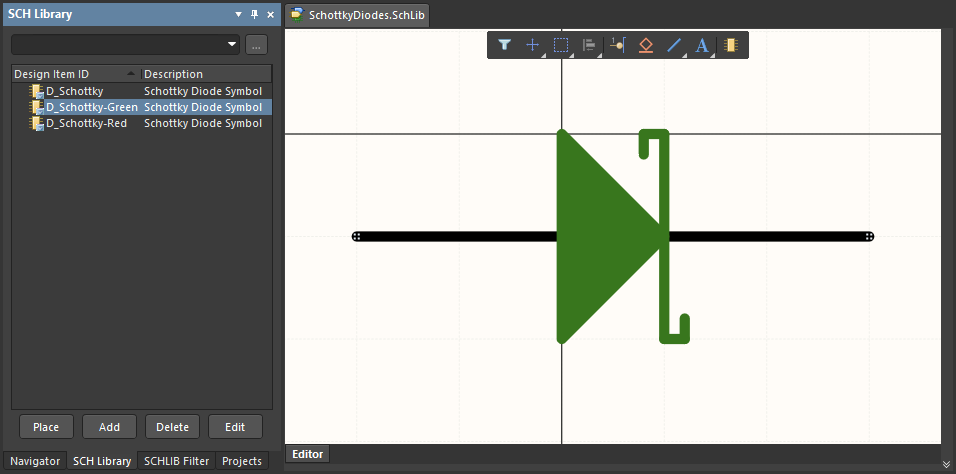Click the Align objects tool
The height and width of the screenshot is (474, 956).
tap(589, 45)
